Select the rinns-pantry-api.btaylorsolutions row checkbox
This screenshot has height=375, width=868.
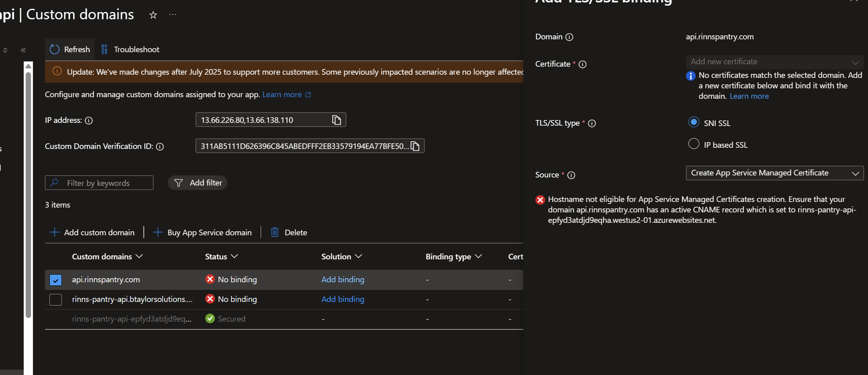(x=55, y=300)
